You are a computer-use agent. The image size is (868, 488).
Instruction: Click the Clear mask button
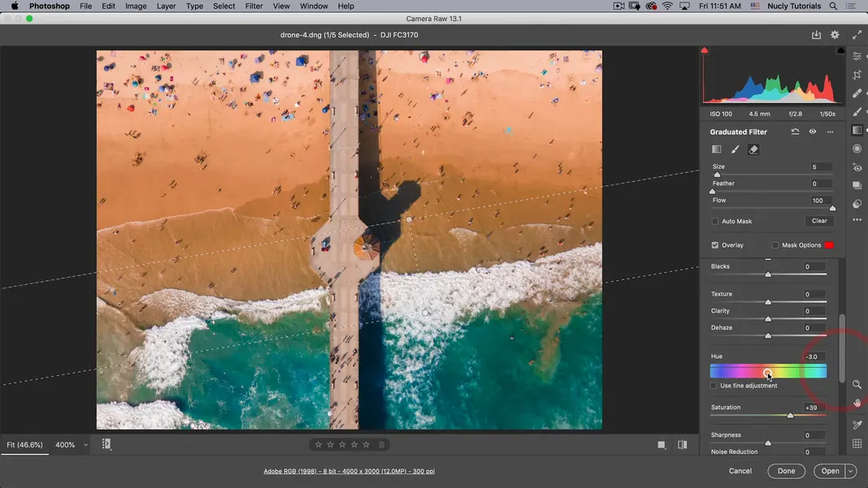[819, 221]
